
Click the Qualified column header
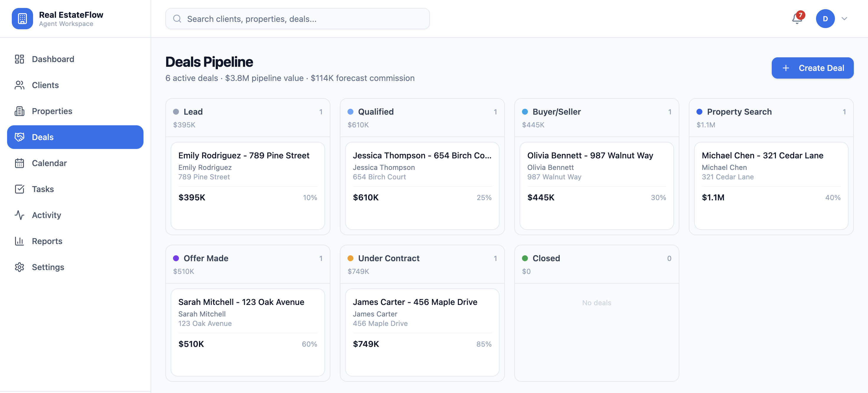422,118
